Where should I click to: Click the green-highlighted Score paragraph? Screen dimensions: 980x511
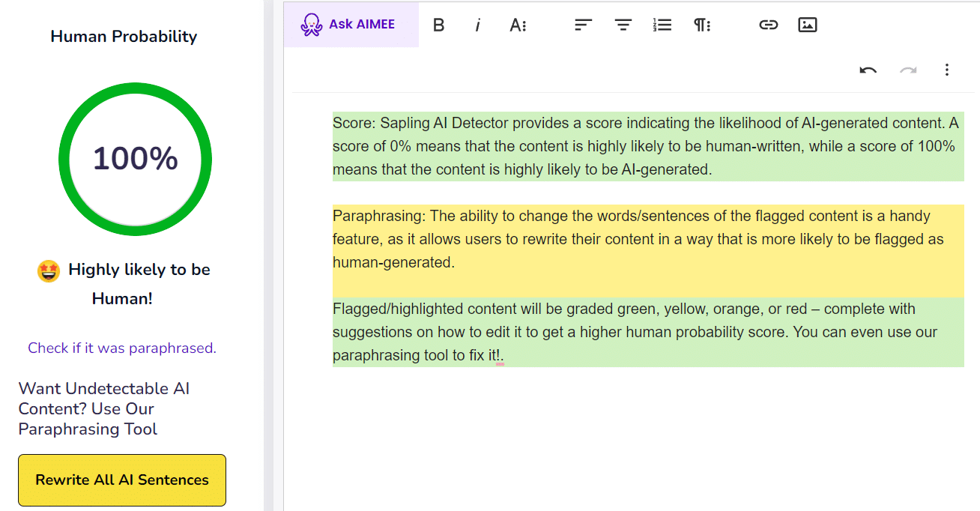(x=648, y=146)
